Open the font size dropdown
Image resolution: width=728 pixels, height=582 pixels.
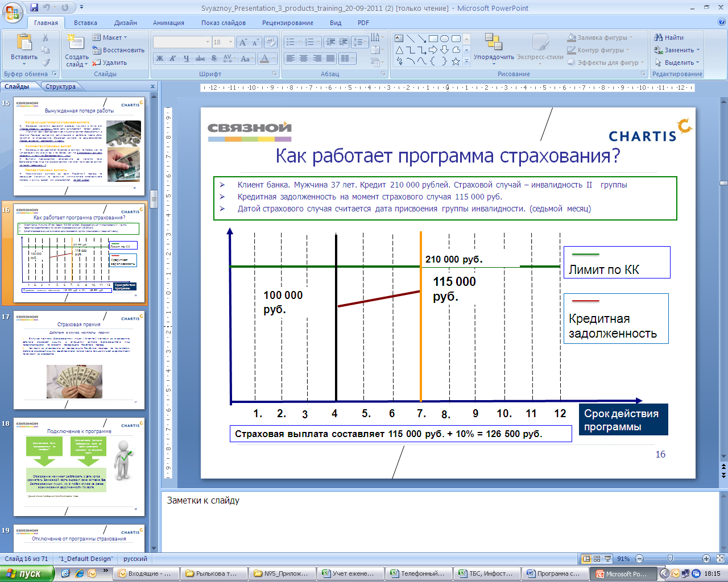(x=230, y=42)
